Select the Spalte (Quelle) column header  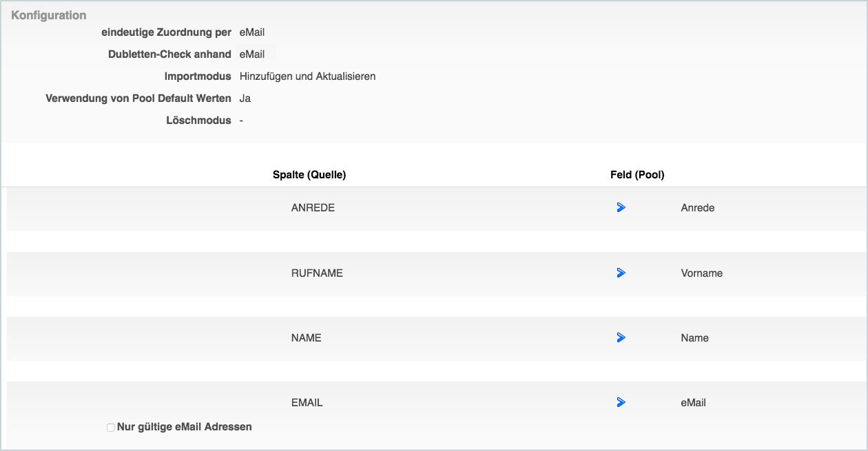(x=309, y=175)
